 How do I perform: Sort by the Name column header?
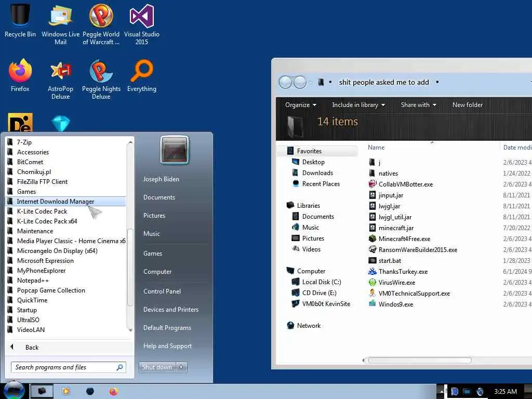(x=376, y=148)
